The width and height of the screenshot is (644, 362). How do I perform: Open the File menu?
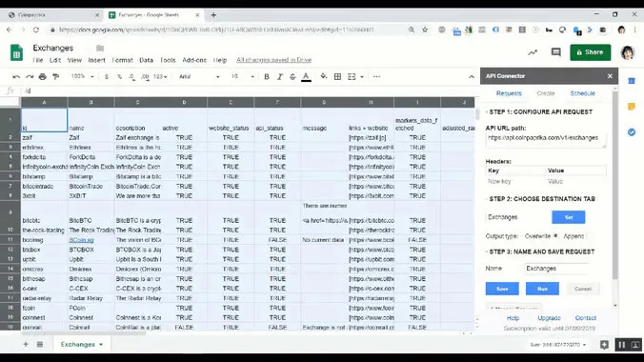pos(38,60)
